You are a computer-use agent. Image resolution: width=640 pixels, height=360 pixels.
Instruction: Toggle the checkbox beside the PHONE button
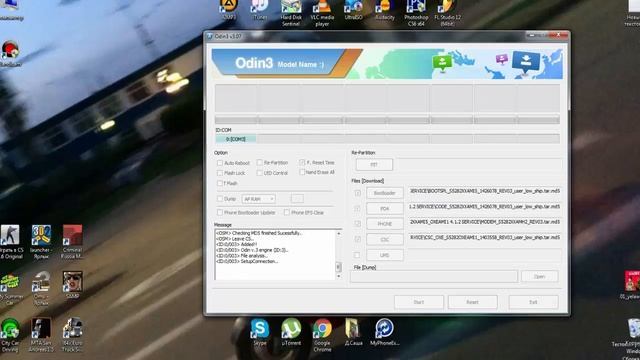click(x=358, y=224)
